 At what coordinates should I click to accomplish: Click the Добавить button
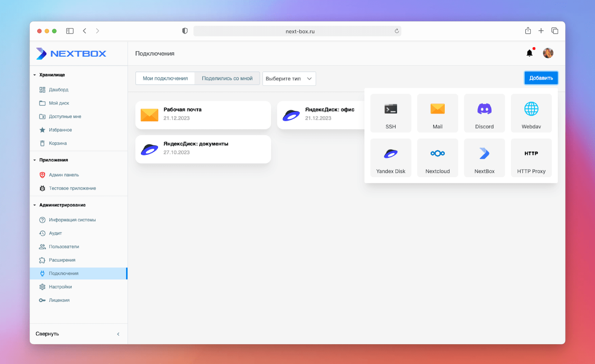coord(541,78)
